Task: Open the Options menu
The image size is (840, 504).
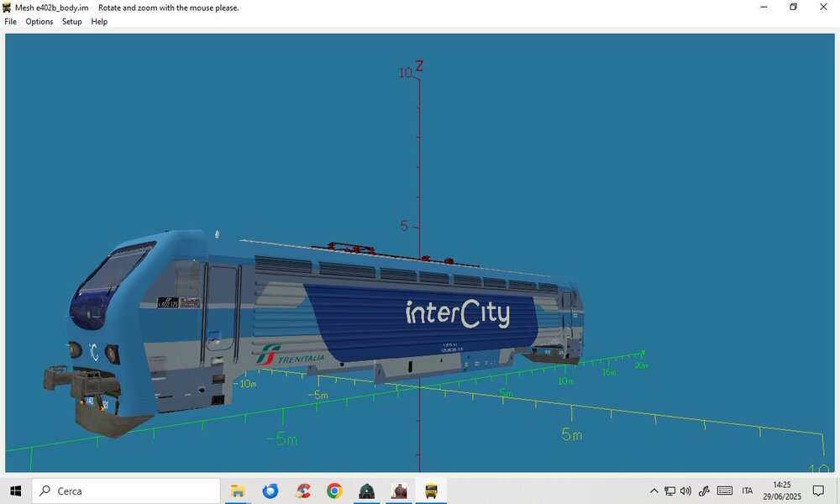Action: pyautogui.click(x=39, y=22)
